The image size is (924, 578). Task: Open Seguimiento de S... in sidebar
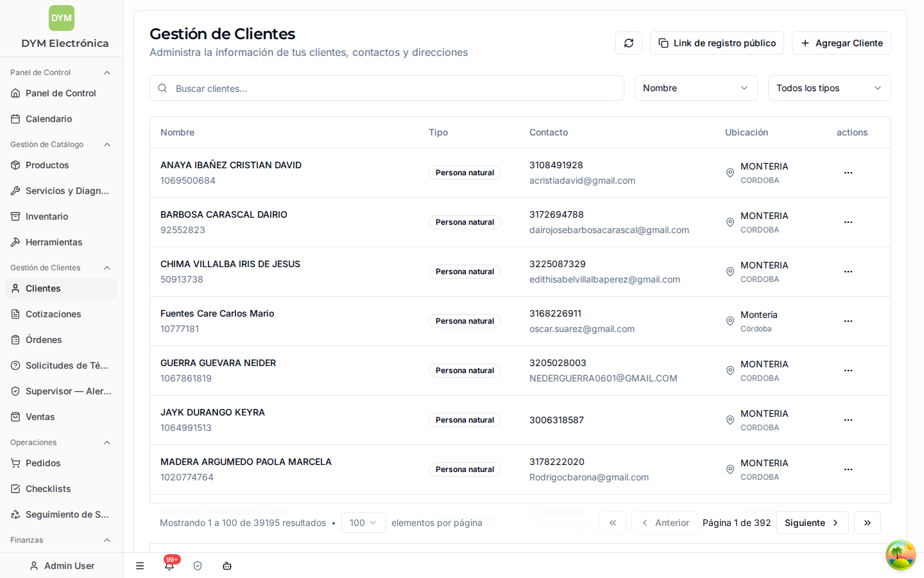(x=61, y=514)
